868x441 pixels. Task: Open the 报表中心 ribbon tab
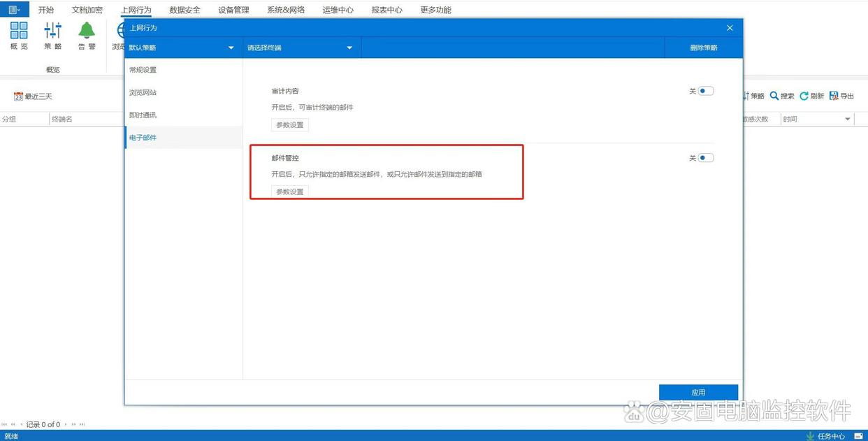point(387,10)
